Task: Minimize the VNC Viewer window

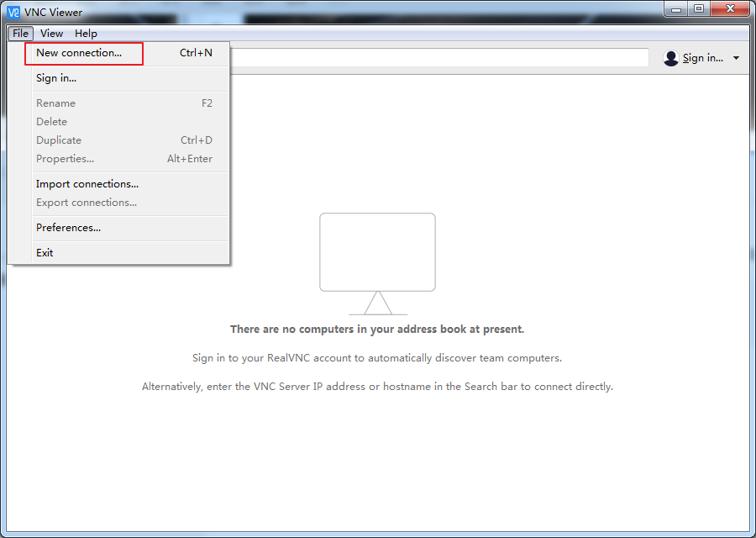Action: [x=676, y=9]
